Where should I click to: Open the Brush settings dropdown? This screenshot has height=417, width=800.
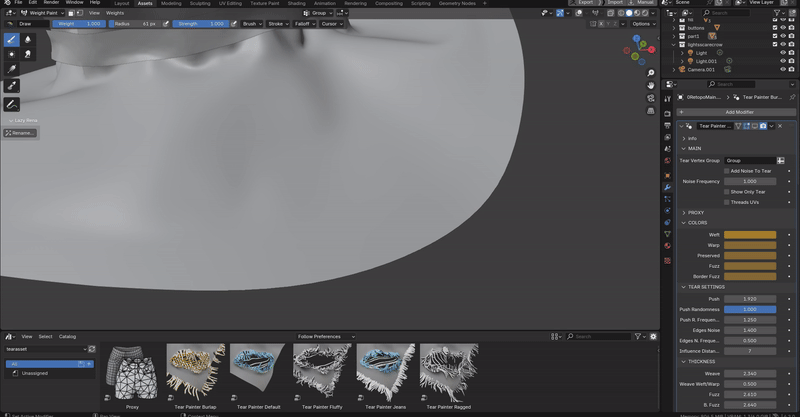252,23
